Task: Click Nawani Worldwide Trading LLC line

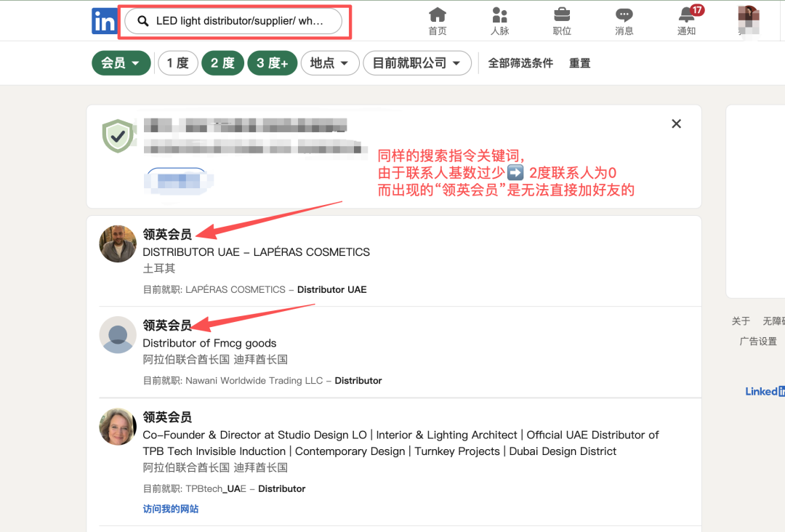Action: point(262,380)
